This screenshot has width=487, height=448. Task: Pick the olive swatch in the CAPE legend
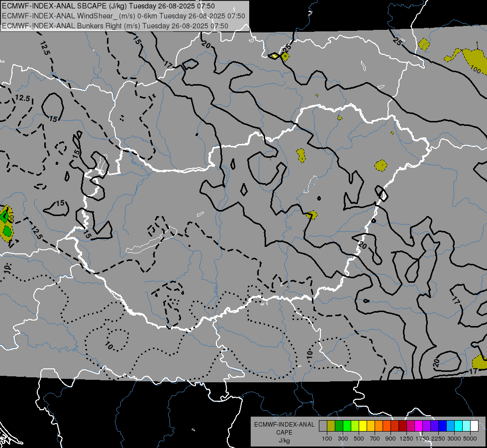click(x=331, y=426)
